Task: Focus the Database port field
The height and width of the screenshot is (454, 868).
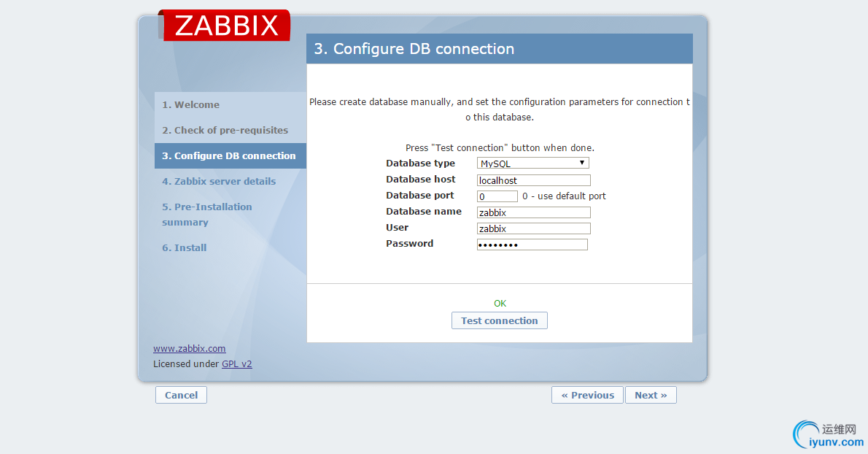Action: point(497,196)
